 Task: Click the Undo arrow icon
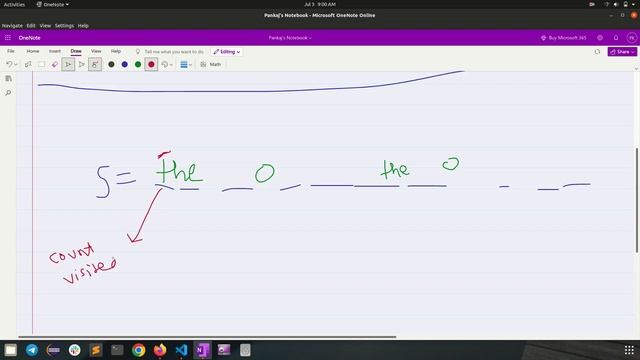(x=9, y=64)
